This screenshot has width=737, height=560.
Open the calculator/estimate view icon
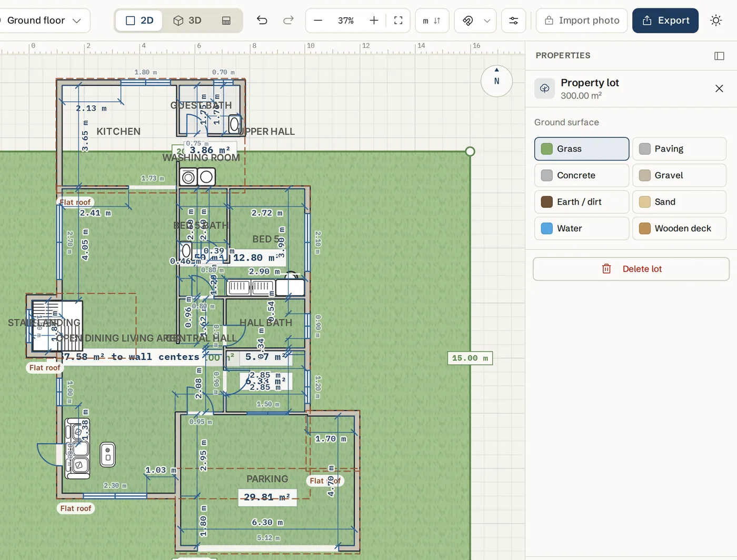tap(226, 21)
